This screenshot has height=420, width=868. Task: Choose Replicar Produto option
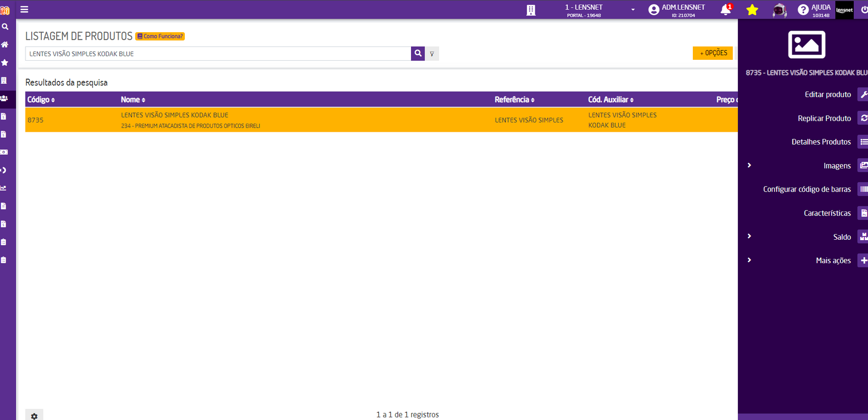(x=824, y=118)
